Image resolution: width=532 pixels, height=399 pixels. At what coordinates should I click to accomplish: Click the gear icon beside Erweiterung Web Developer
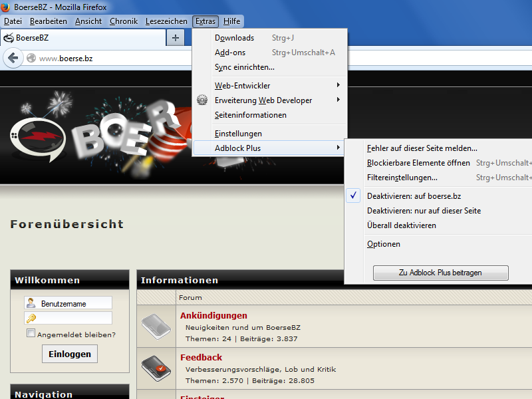203,100
